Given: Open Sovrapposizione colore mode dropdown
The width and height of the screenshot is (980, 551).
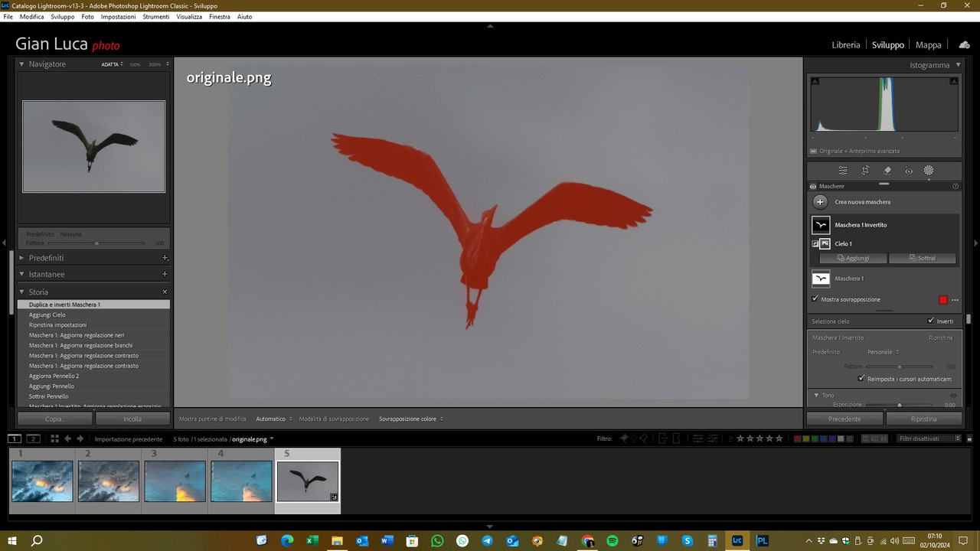Looking at the screenshot, I should coord(411,419).
